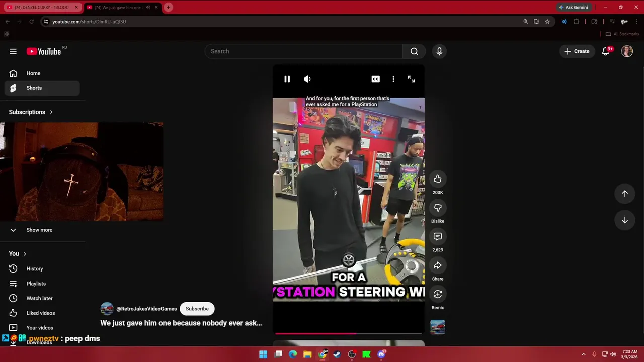
Task: Switch to the DENZEL CURRY browser tab
Action: pyautogui.click(x=42, y=7)
